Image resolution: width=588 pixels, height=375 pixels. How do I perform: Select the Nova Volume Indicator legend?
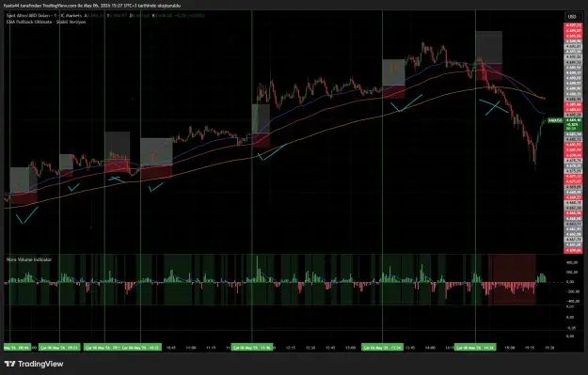pos(29,259)
